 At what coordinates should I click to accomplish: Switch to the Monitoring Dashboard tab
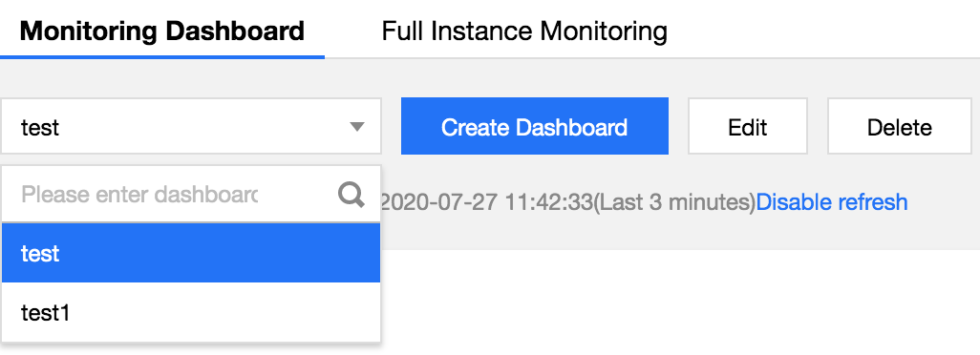pyautogui.click(x=161, y=31)
